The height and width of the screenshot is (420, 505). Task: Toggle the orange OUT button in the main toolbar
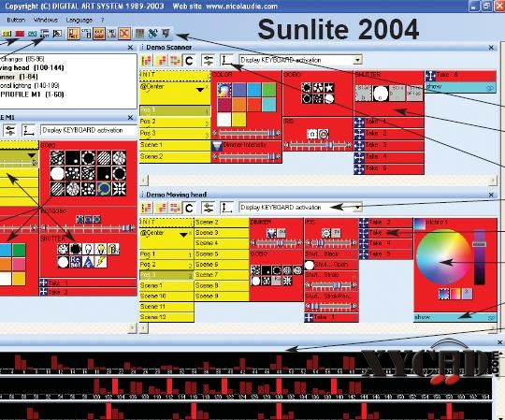(x=99, y=33)
